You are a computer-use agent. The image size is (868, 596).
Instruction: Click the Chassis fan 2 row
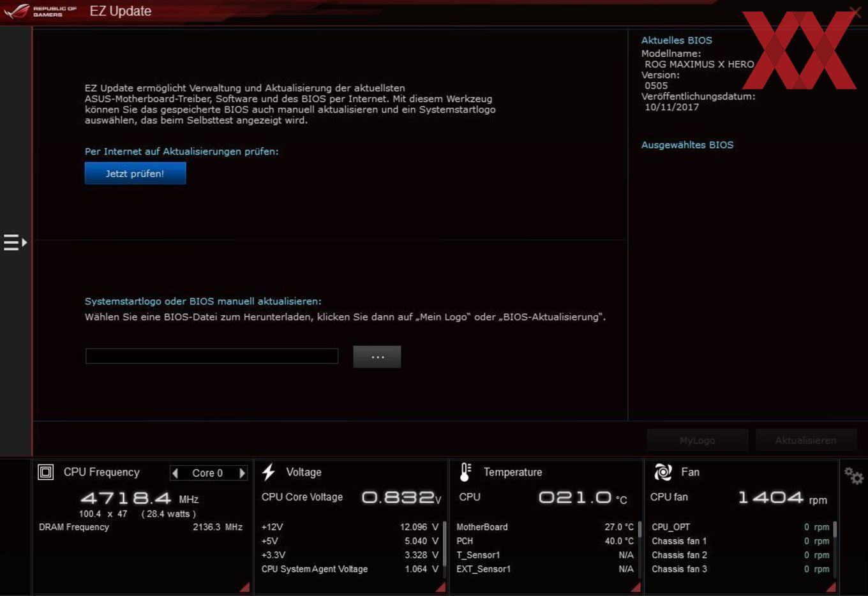(x=740, y=555)
